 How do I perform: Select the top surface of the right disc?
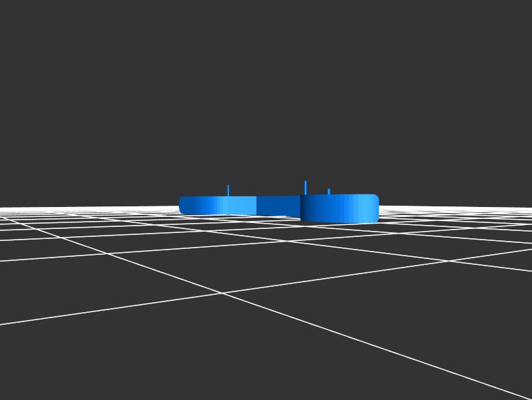(339, 196)
